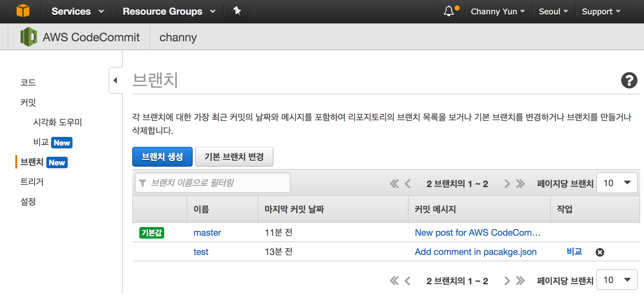Open the test branch link

tap(201, 252)
